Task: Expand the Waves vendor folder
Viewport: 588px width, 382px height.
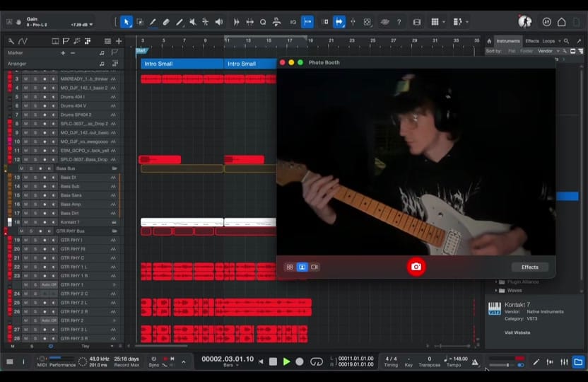Action: 496,291
